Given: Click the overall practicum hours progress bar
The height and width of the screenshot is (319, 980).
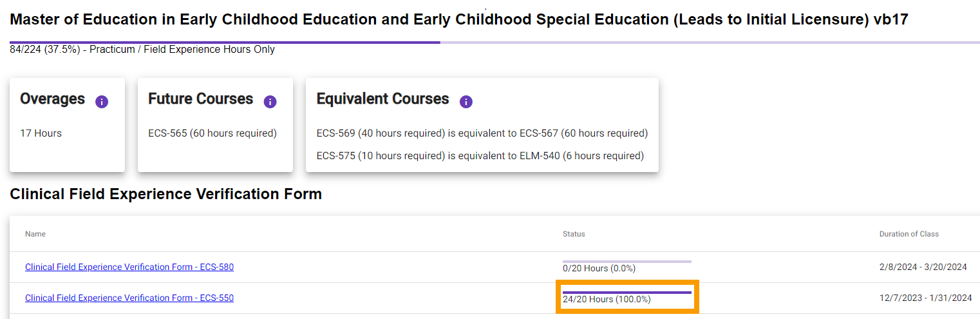Looking at the screenshot, I should (x=495, y=43).
